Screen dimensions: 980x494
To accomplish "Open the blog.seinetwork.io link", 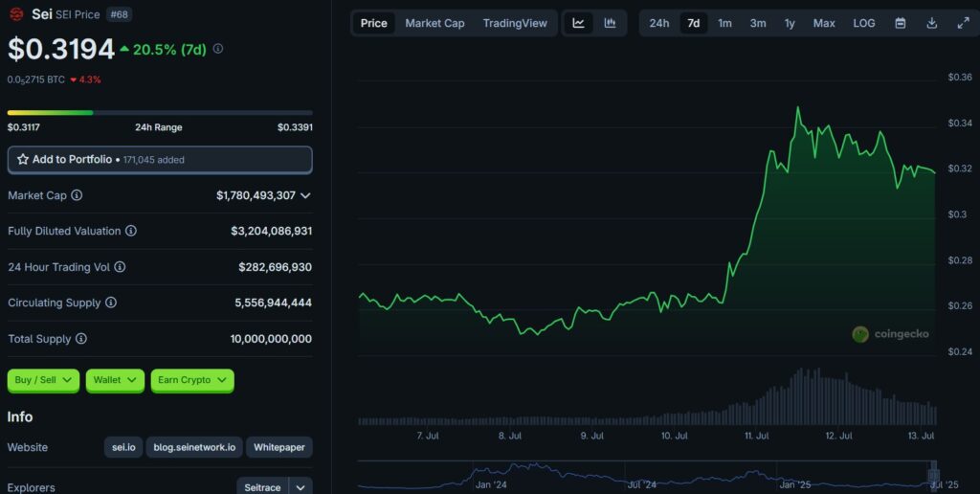I will click(x=194, y=447).
